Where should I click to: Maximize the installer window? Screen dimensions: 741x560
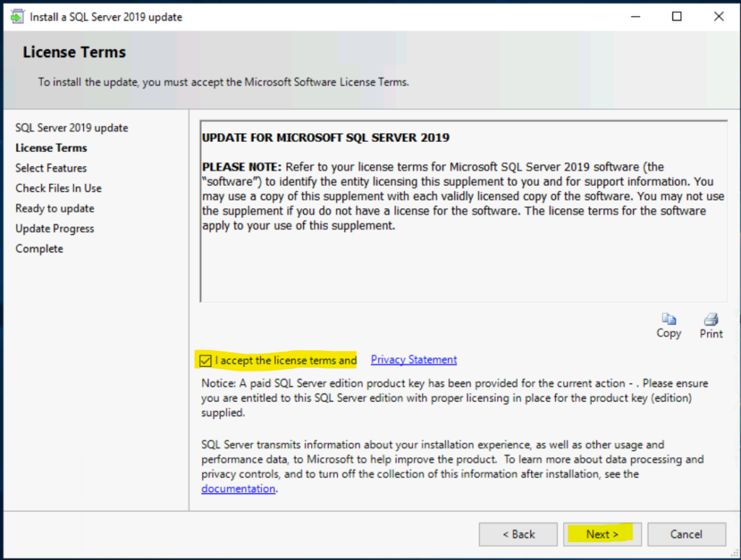[x=677, y=17]
